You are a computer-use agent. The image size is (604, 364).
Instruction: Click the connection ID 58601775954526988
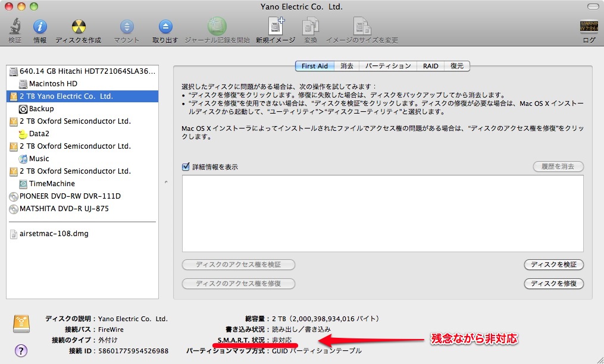pyautogui.click(x=133, y=351)
